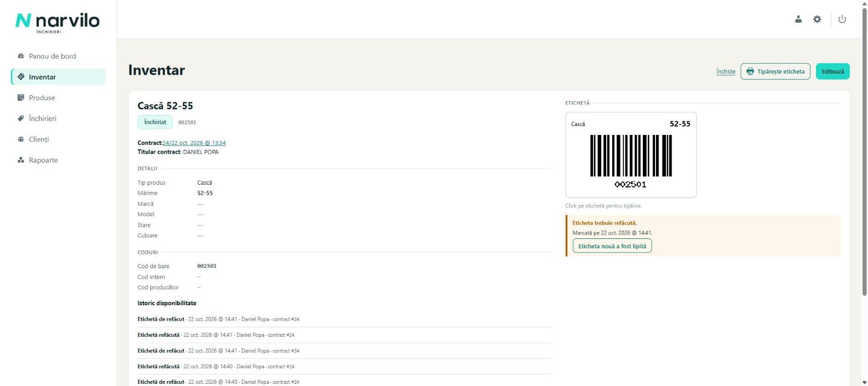Click the Închide link
Image resolution: width=868 pixels, height=386 pixels.
coord(725,71)
